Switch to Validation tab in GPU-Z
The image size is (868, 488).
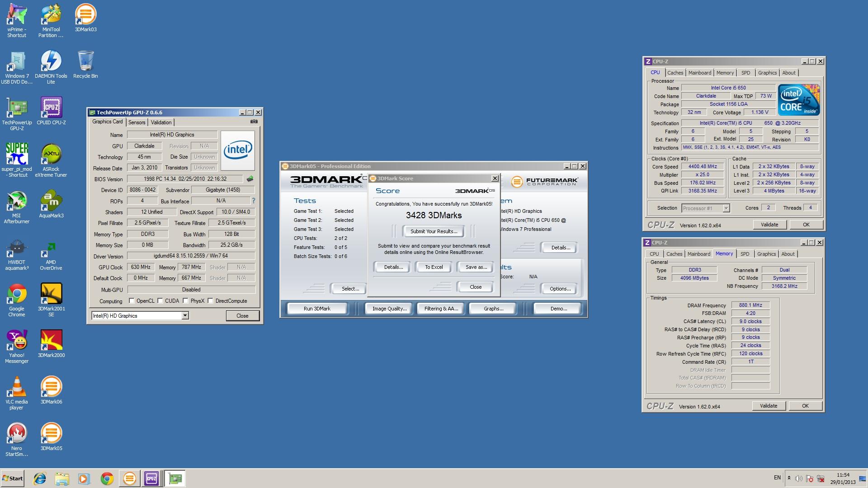161,122
